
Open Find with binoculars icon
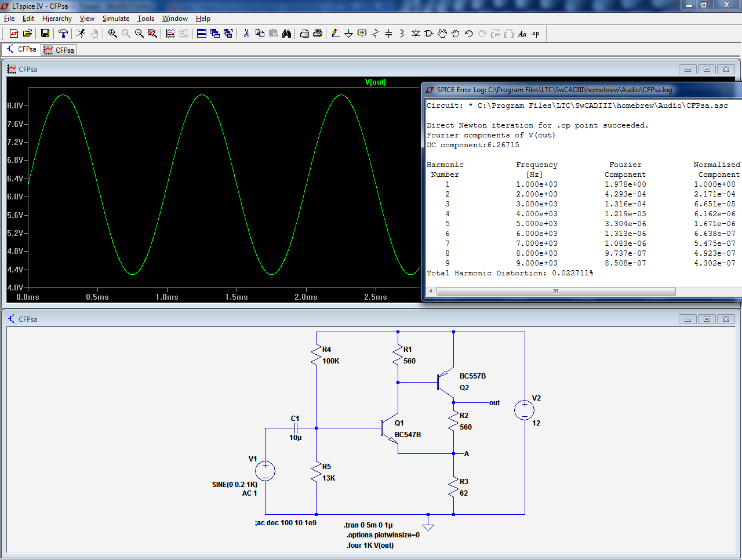tap(286, 34)
